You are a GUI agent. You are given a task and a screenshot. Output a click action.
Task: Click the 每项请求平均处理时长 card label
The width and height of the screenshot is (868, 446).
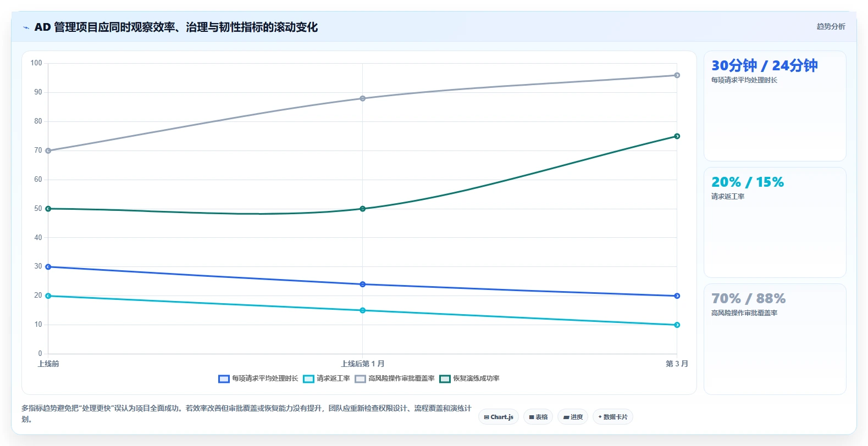pyautogui.click(x=744, y=80)
